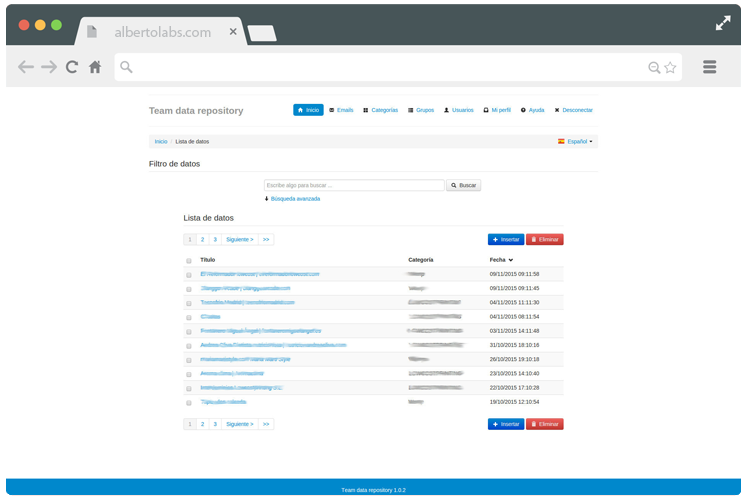The image size is (750, 500).
Task: Click the Inicio breadcrumb link
Action: tap(161, 142)
